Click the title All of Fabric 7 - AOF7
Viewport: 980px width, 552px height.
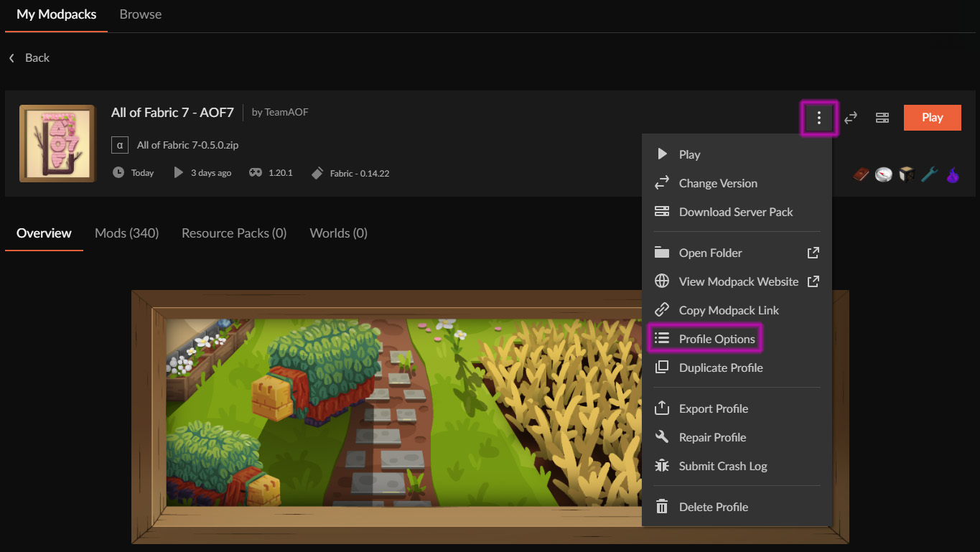[x=173, y=112]
